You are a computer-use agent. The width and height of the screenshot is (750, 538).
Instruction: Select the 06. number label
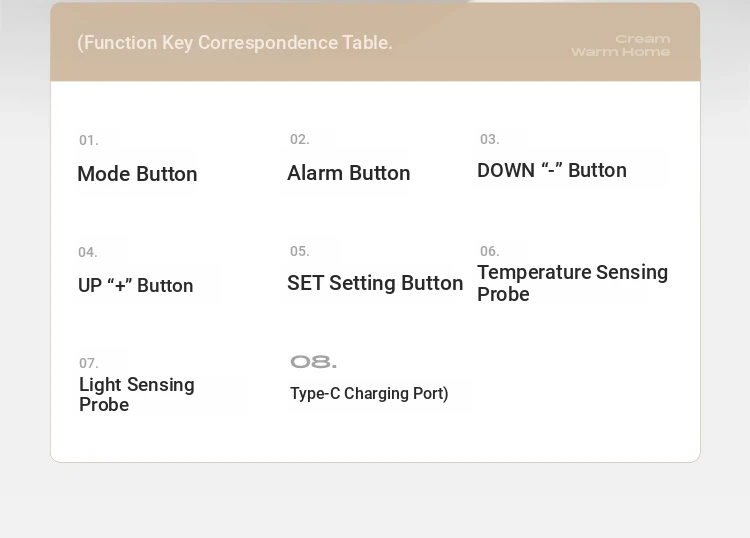tap(490, 252)
